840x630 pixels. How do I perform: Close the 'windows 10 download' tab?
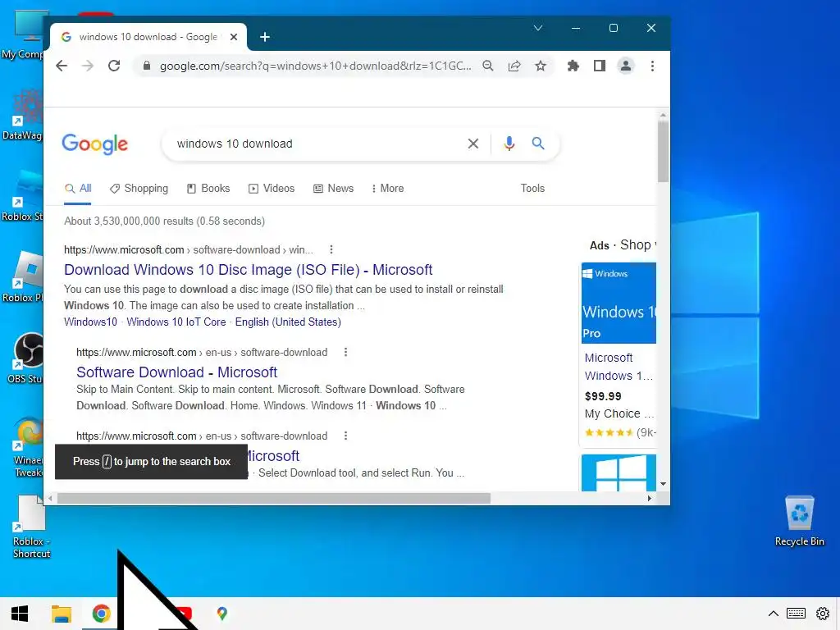[234, 37]
